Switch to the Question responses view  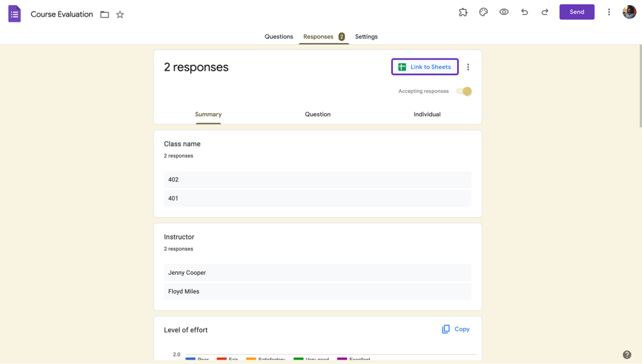click(318, 114)
